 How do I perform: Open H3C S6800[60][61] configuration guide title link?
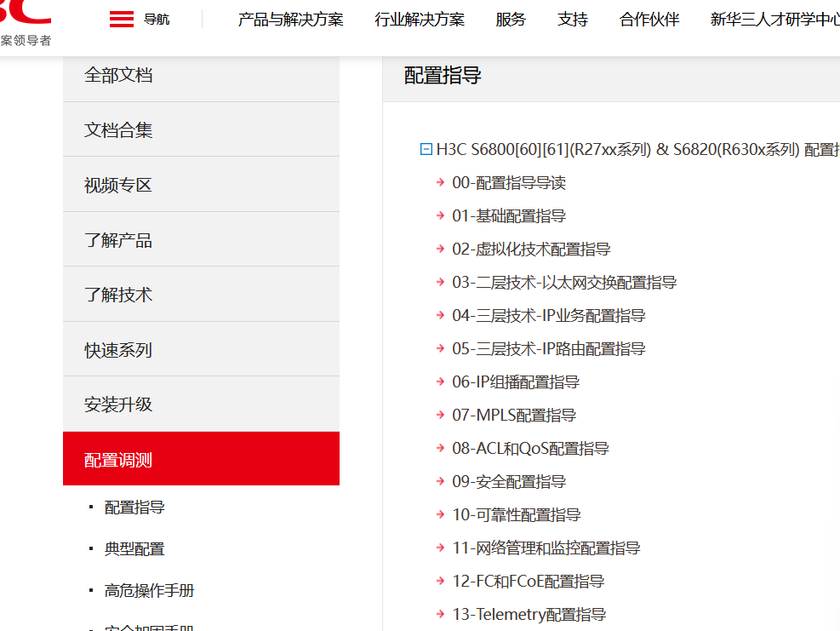click(638, 149)
